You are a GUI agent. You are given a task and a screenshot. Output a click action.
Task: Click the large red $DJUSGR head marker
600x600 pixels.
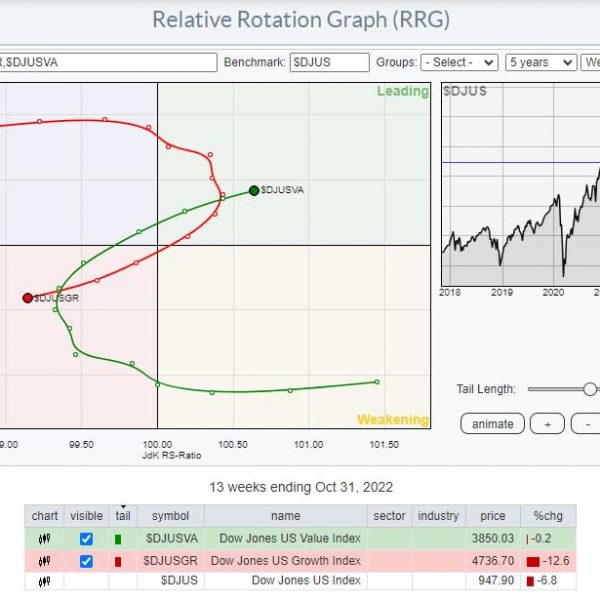(28, 298)
